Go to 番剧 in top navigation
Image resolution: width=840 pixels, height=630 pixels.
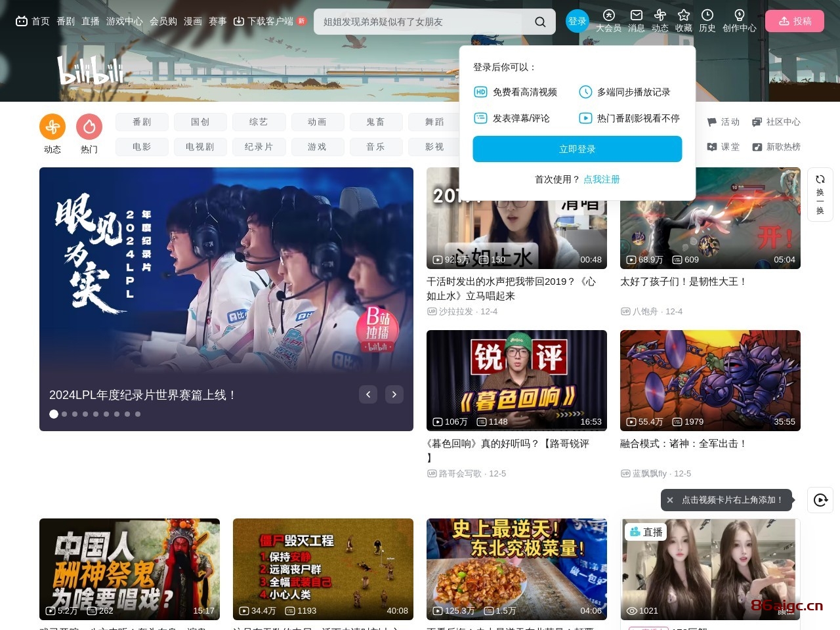coord(66,21)
